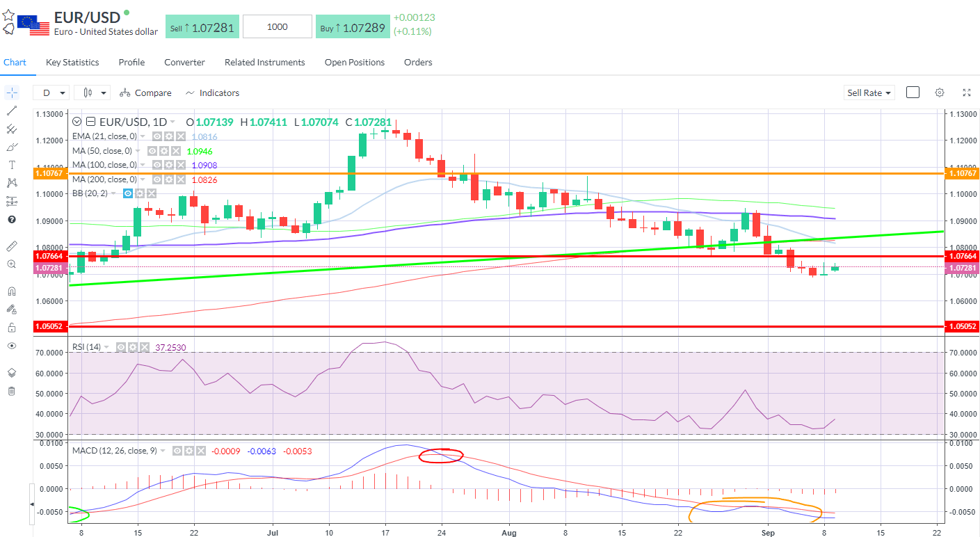The width and height of the screenshot is (980, 537).
Task: Hide the MA 200 indicator eye
Action: point(157,179)
